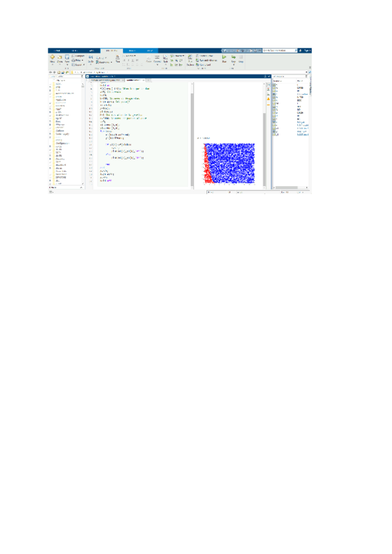Expand the Details section below Current Folder
Image resolution: width=392 pixels, height=554 pixels.
[67, 187]
